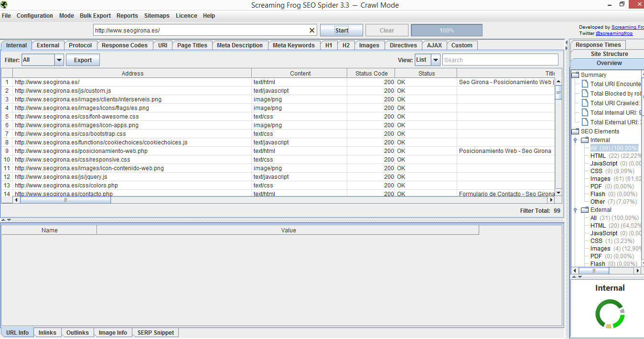The image size is (644, 339).
Task: Click the Total Blocked by robots document icon
Action: [x=585, y=94]
